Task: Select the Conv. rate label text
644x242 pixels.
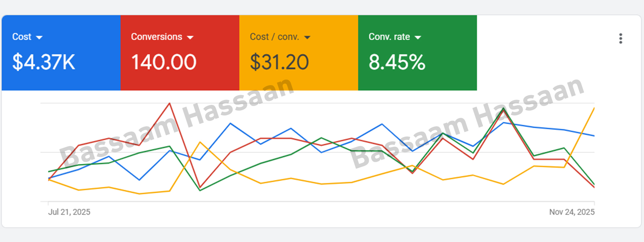Action: [389, 37]
